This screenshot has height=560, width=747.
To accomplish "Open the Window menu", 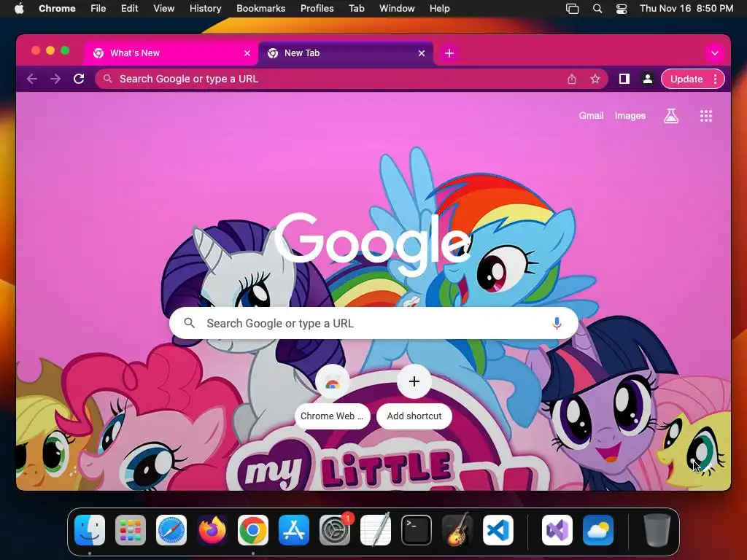I will click(397, 9).
